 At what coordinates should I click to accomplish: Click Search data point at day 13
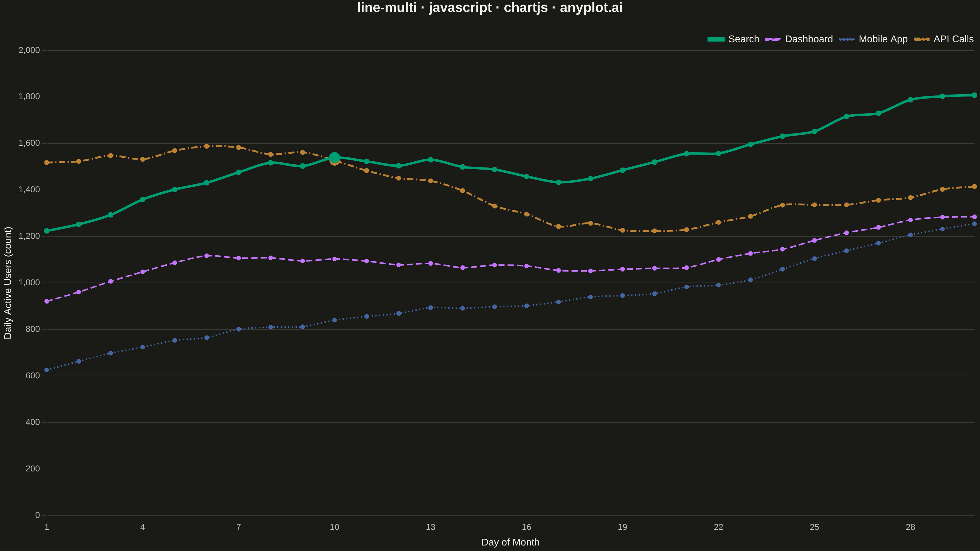click(x=431, y=160)
